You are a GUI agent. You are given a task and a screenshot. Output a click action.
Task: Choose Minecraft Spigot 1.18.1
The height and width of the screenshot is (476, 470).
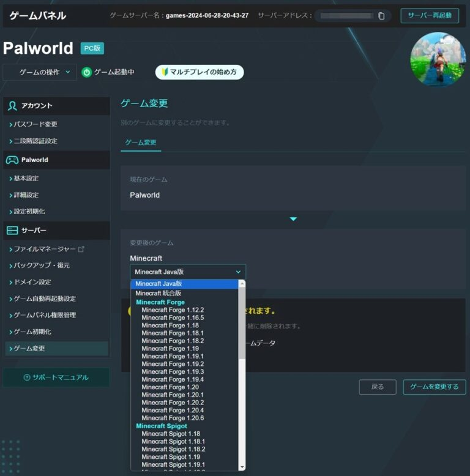184,441
